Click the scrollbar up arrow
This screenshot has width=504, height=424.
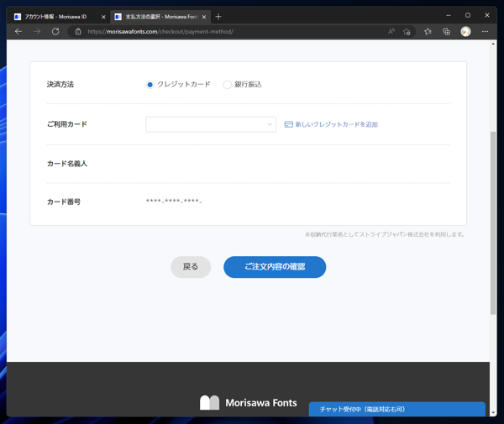[493, 44]
